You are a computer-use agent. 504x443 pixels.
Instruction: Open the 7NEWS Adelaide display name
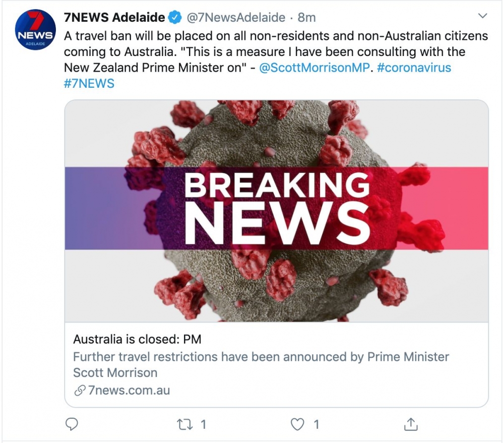(114, 18)
